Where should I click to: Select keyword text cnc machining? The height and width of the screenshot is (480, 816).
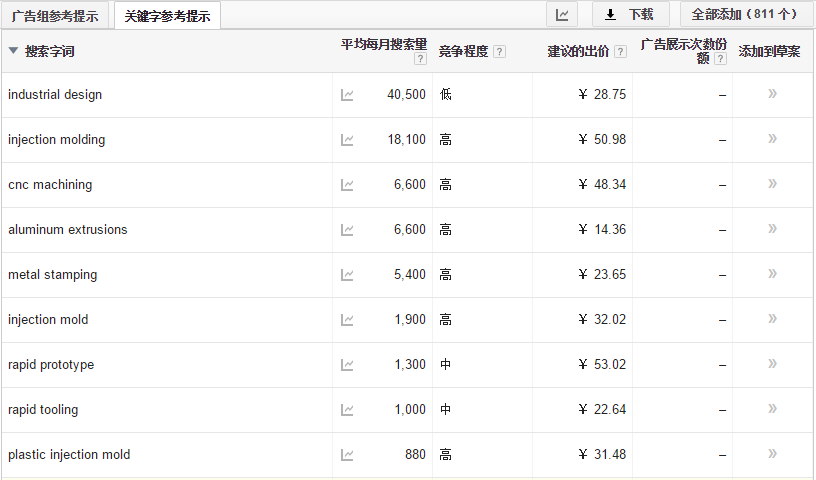[50, 185]
